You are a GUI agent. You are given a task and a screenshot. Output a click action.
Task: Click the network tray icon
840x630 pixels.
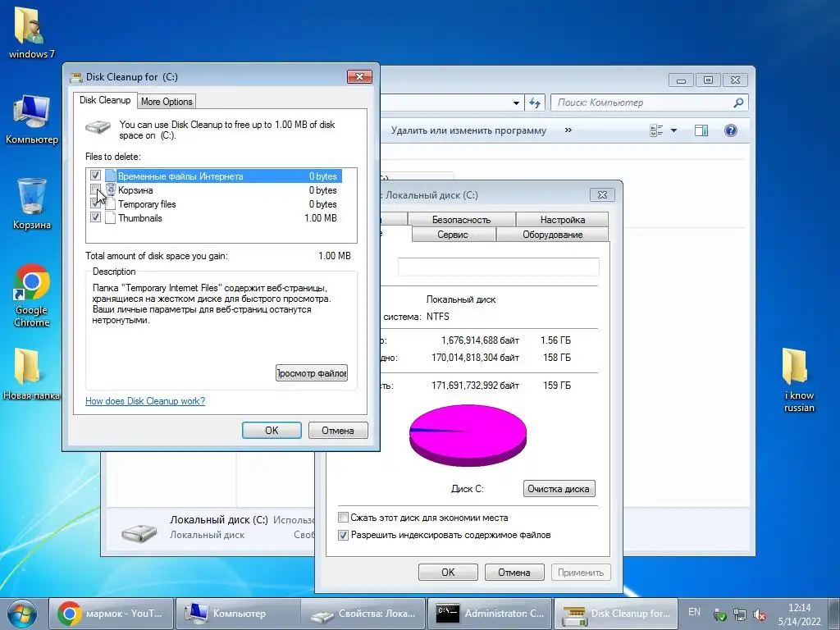click(x=740, y=614)
